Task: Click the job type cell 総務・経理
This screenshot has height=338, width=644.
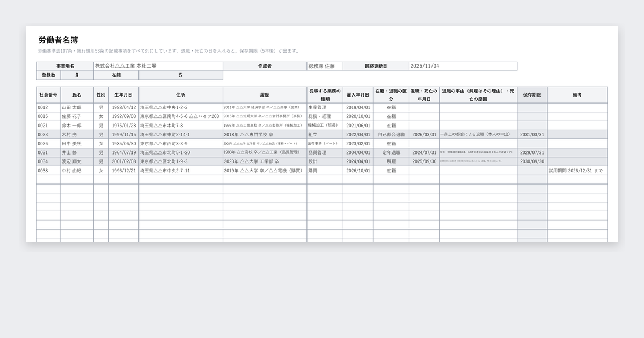Action: [x=325, y=116]
